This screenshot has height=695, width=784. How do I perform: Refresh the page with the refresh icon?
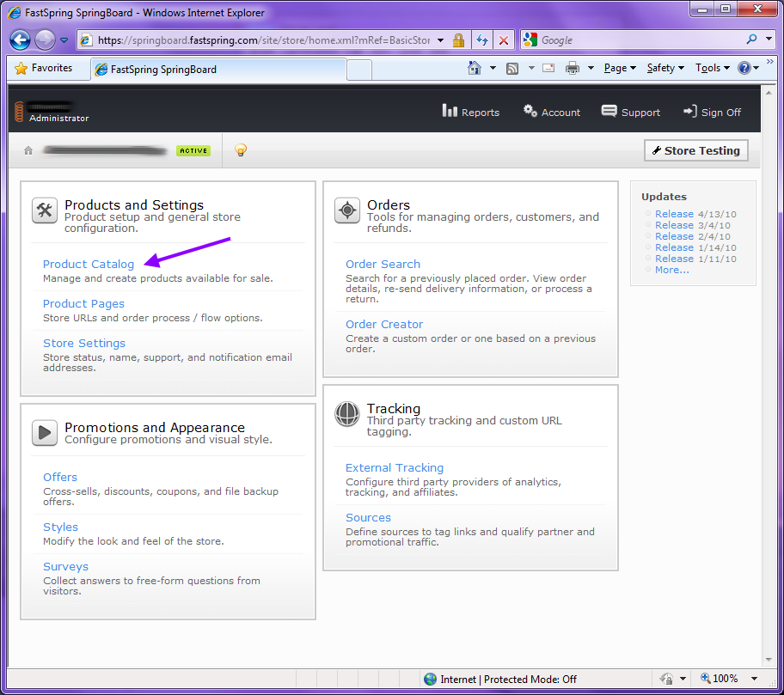pyautogui.click(x=482, y=40)
